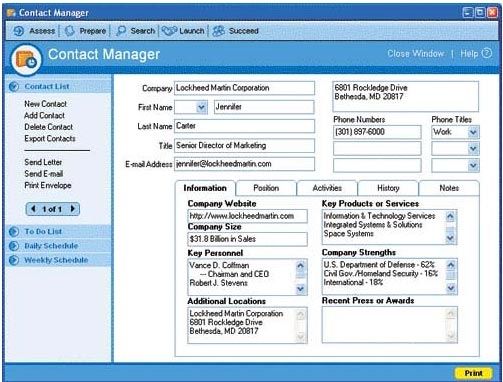Open the Assess menu item
This screenshot has height=382, width=503.
(x=42, y=31)
